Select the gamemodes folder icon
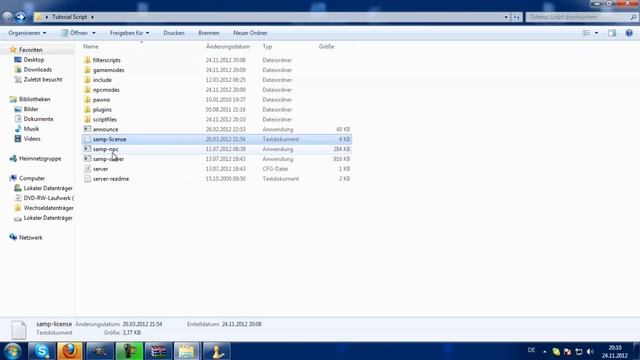Screen dimensions: 640x360 click(87, 70)
